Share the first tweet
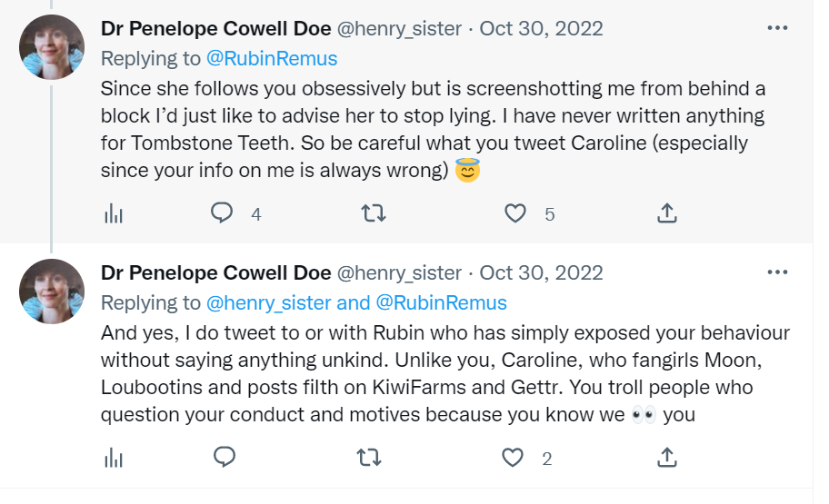This screenshot has height=504, width=829. (x=666, y=213)
